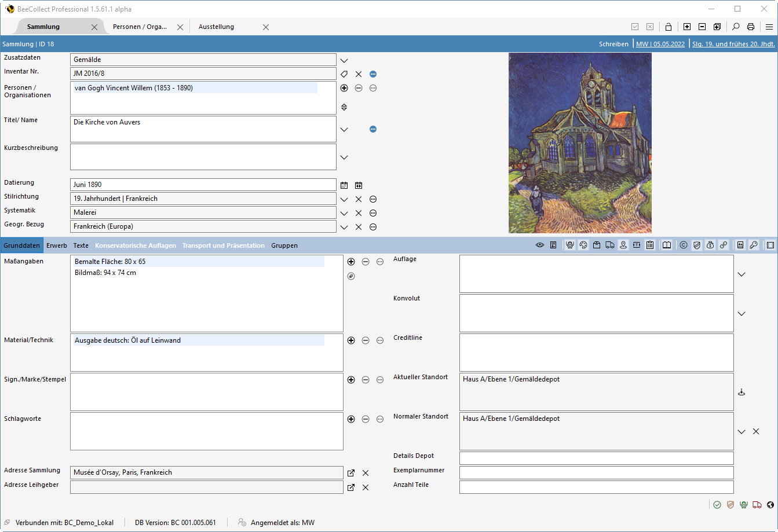778x532 pixels.
Task: Click the printer icon
Action: [x=751, y=27]
